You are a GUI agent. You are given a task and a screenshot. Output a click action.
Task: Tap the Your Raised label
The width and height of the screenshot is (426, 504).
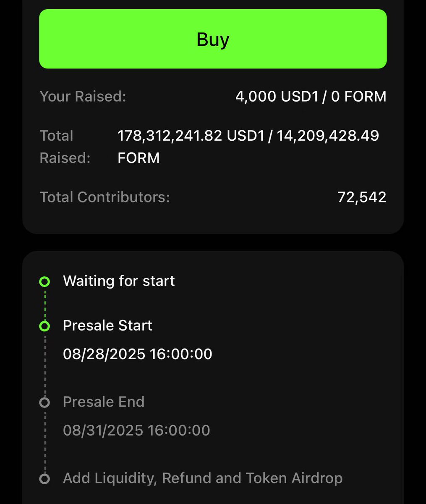(x=83, y=96)
